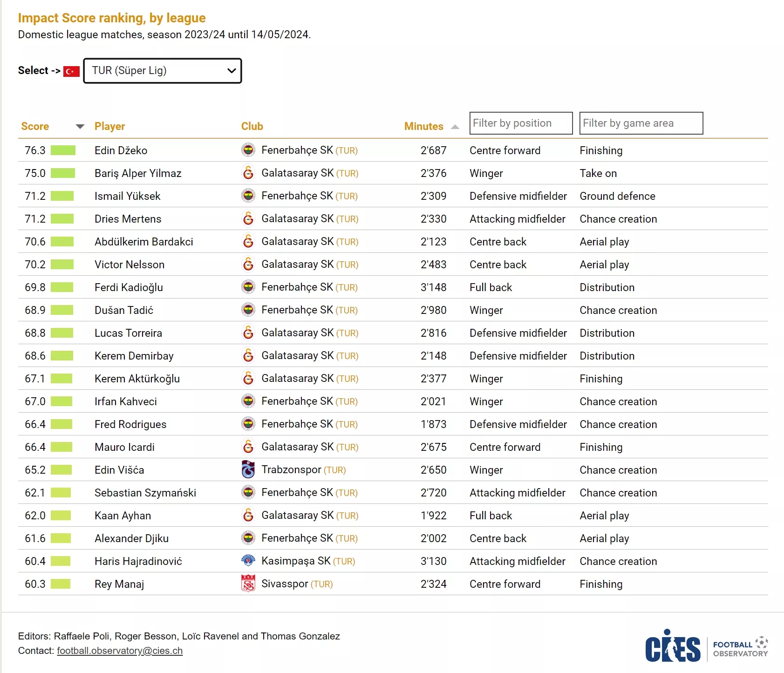Click Sivasspor club crest icon

(x=248, y=584)
